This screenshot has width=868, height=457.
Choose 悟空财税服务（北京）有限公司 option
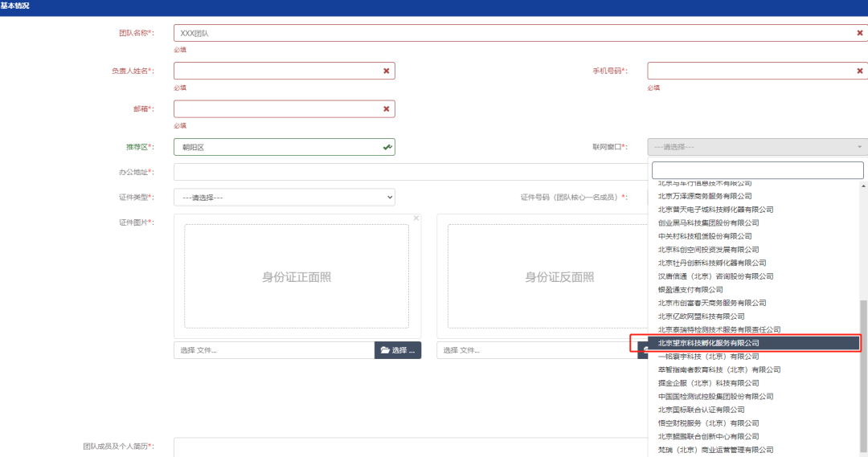coord(708,422)
